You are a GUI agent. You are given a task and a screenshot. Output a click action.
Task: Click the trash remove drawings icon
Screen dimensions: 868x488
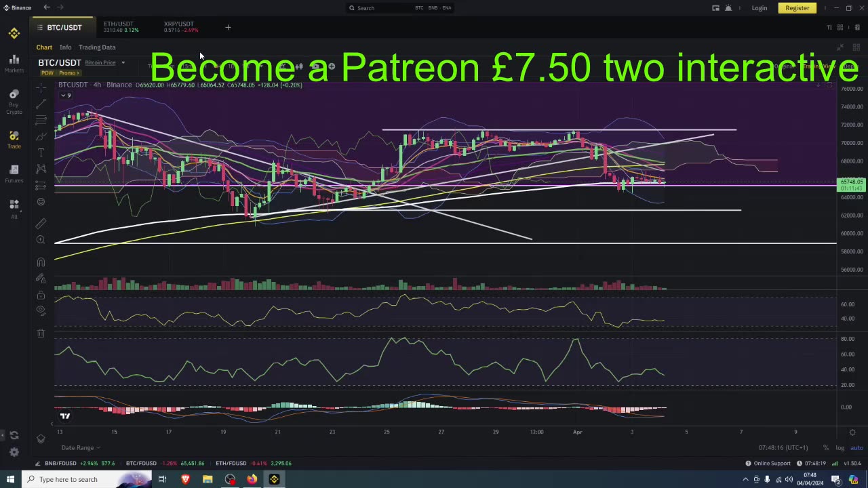point(41,333)
